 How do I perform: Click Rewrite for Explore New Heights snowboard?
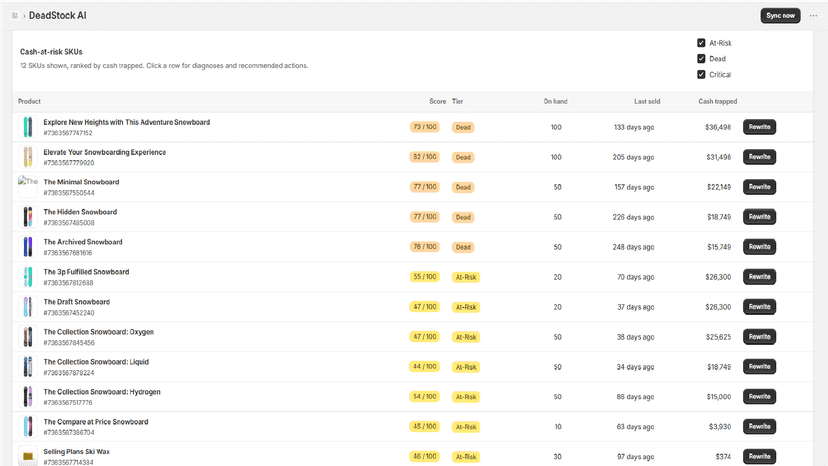point(759,127)
